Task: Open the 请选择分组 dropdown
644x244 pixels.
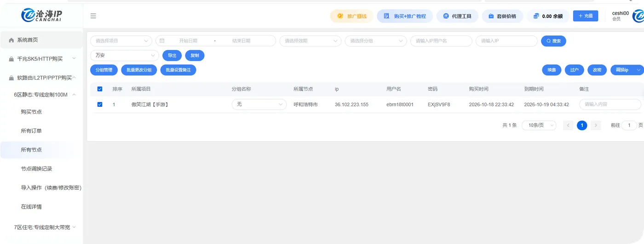Action: click(x=376, y=41)
